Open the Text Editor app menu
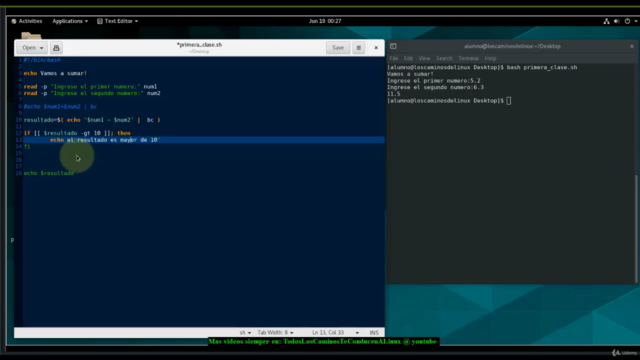 (x=118, y=21)
